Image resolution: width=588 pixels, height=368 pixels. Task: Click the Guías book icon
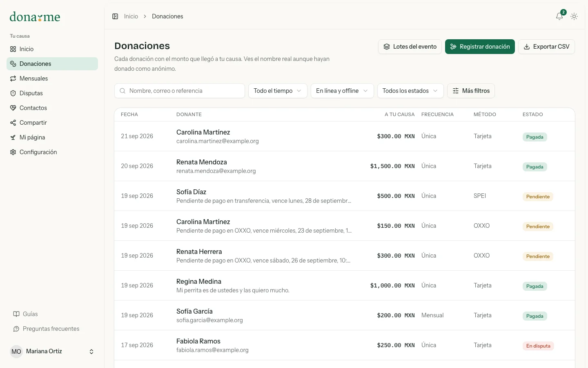point(16,314)
